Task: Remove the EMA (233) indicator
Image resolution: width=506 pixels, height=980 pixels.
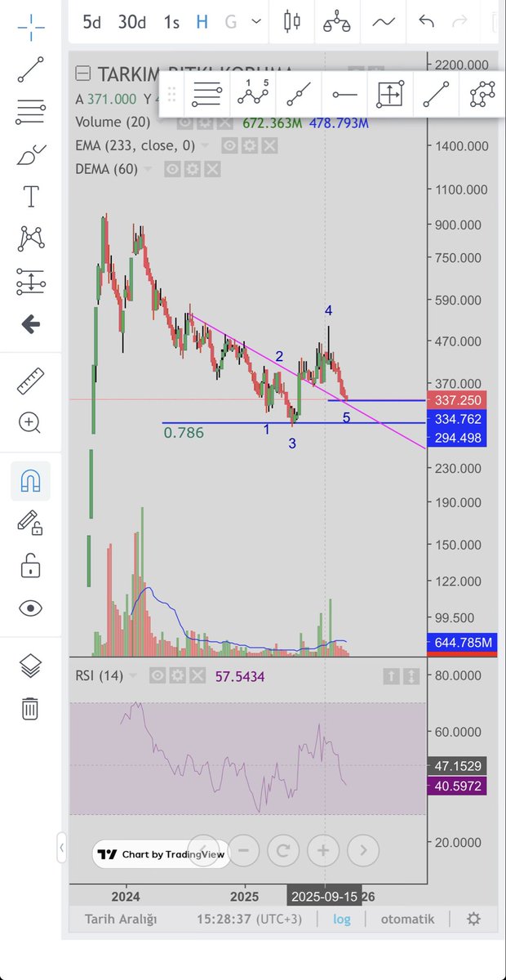Action: point(269,146)
